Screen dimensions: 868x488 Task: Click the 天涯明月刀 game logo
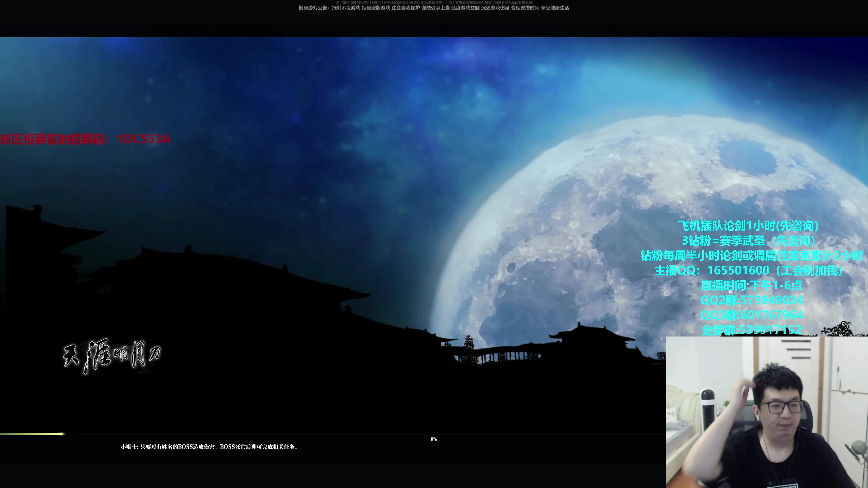(x=112, y=356)
